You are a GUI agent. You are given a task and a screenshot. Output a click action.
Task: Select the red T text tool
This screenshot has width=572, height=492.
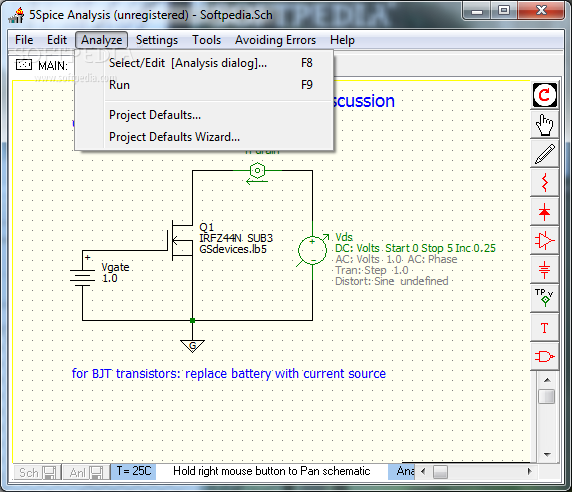click(545, 328)
